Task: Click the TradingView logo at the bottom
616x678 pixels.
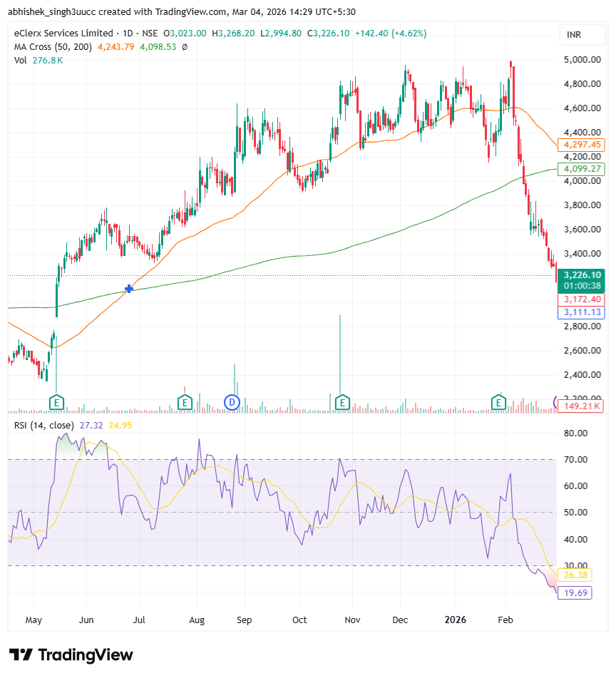Action: point(71,654)
